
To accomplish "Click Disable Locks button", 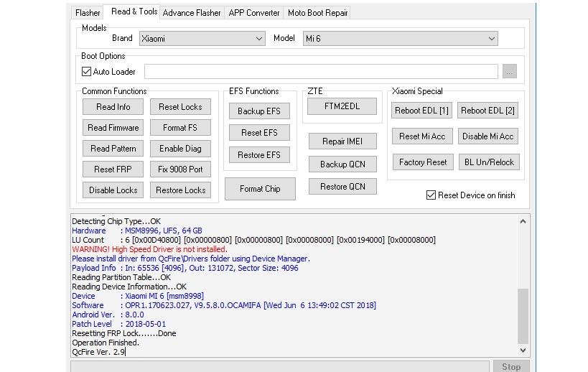I will [113, 190].
